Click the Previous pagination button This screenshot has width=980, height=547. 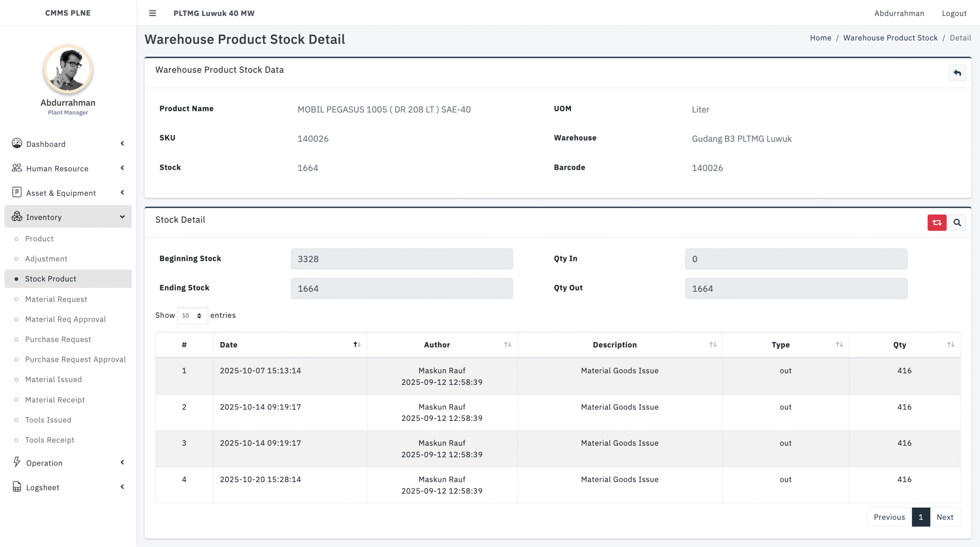point(889,517)
